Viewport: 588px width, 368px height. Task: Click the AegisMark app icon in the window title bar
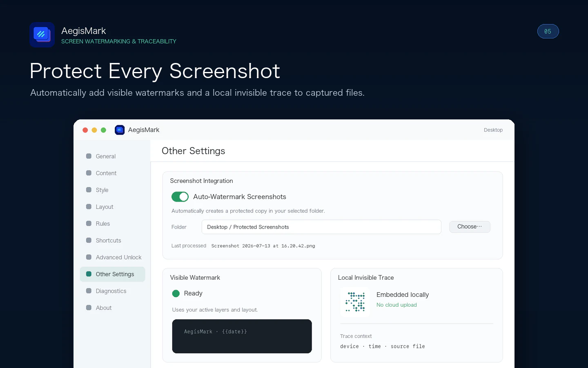120,130
